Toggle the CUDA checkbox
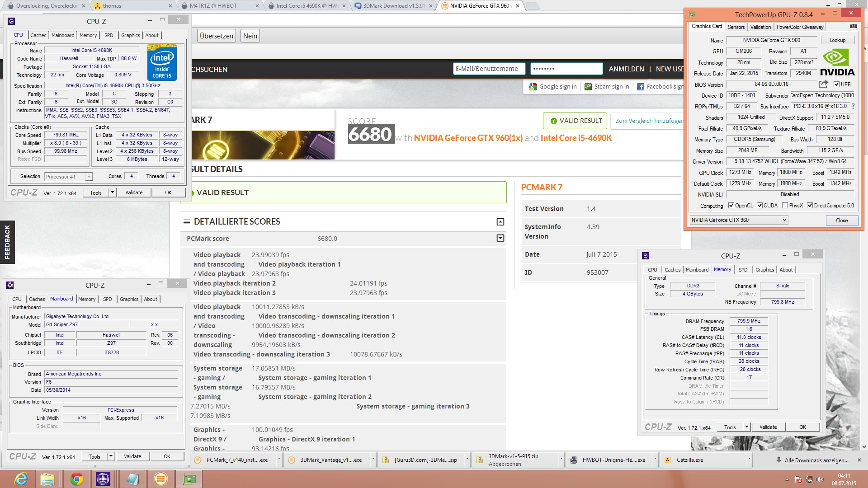The image size is (868, 488). [x=759, y=206]
